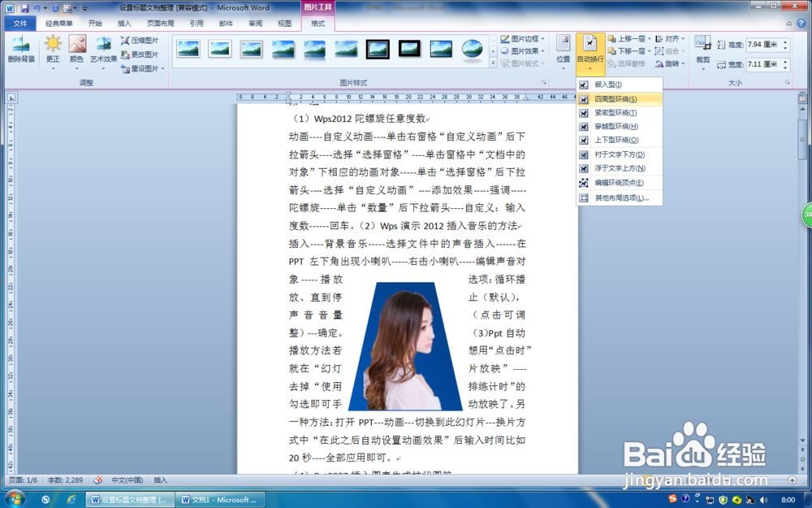Screen dimensions: 812x508
Task: Switch to 文档1 - Microsoft Word taskbar button
Action: tap(220, 500)
